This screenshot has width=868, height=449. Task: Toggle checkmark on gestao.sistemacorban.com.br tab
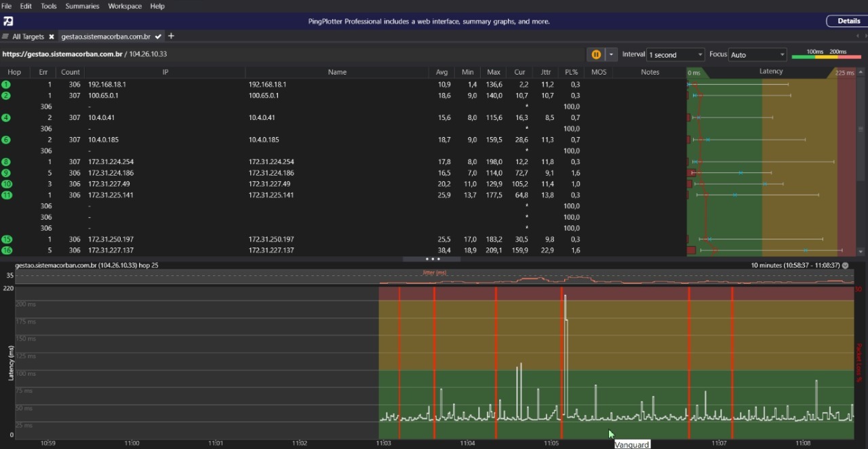158,37
